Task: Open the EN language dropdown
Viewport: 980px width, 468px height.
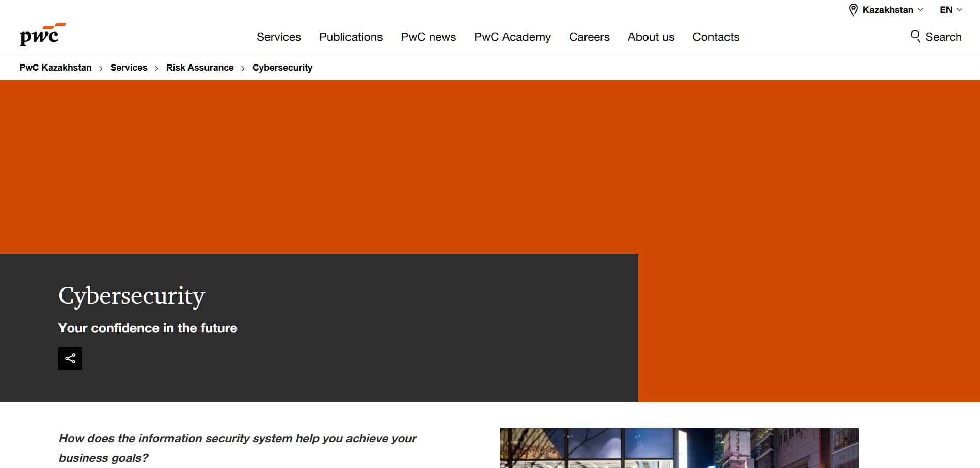Action: click(951, 10)
